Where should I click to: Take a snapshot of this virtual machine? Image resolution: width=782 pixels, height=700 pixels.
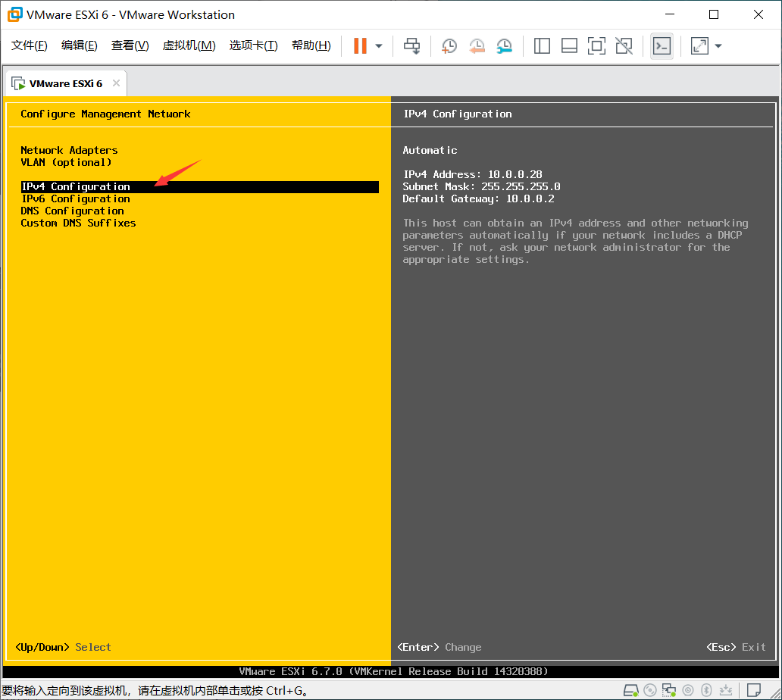[449, 46]
